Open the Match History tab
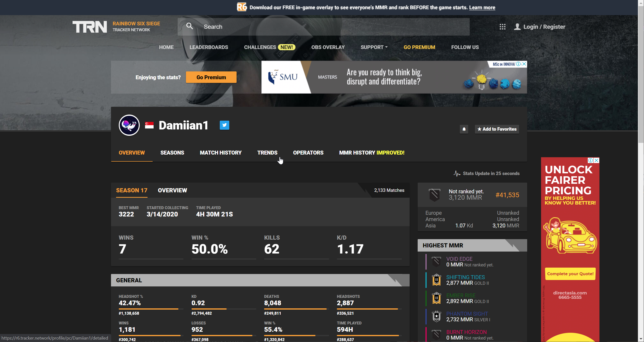The image size is (644, 342). pos(221,153)
